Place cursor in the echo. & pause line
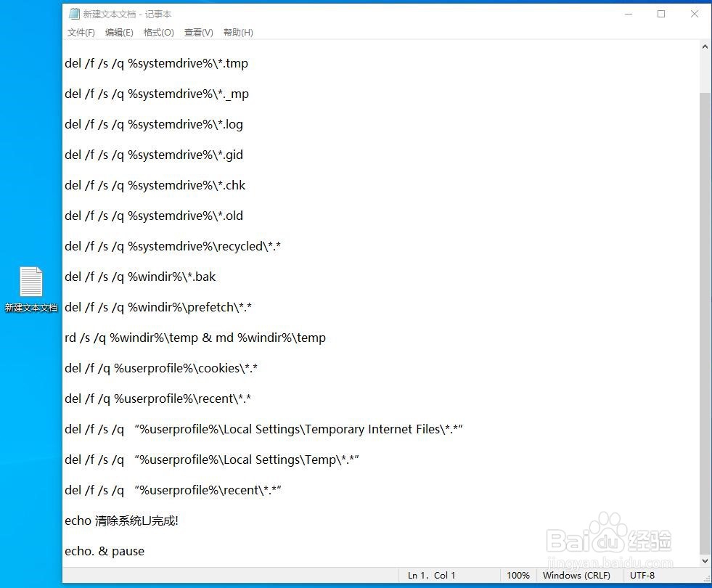Viewport: 712px width, 588px height. point(105,551)
